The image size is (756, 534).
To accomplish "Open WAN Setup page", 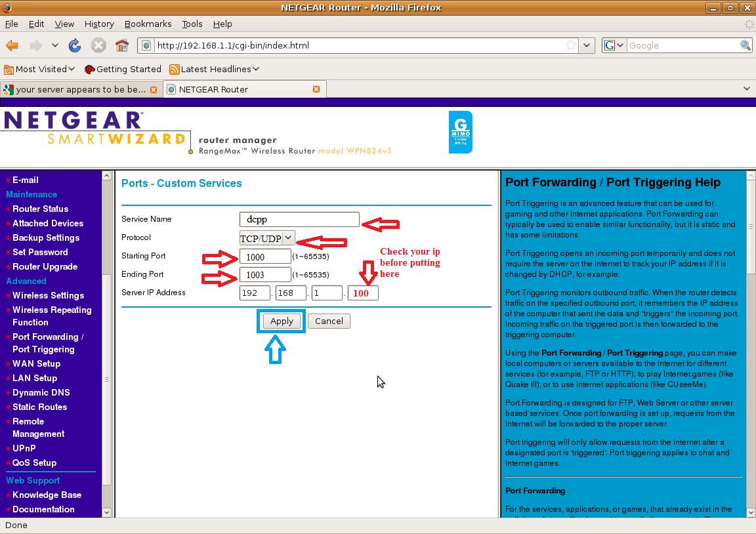I will 36,364.
